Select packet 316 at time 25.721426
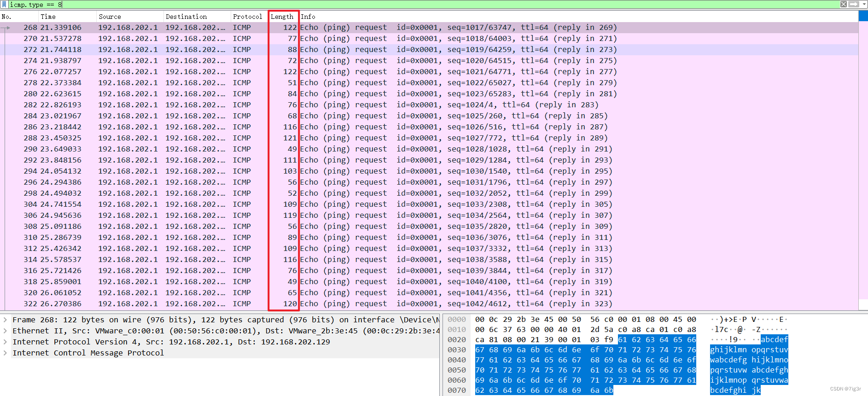Image resolution: width=868 pixels, height=396 pixels. [x=429, y=271]
